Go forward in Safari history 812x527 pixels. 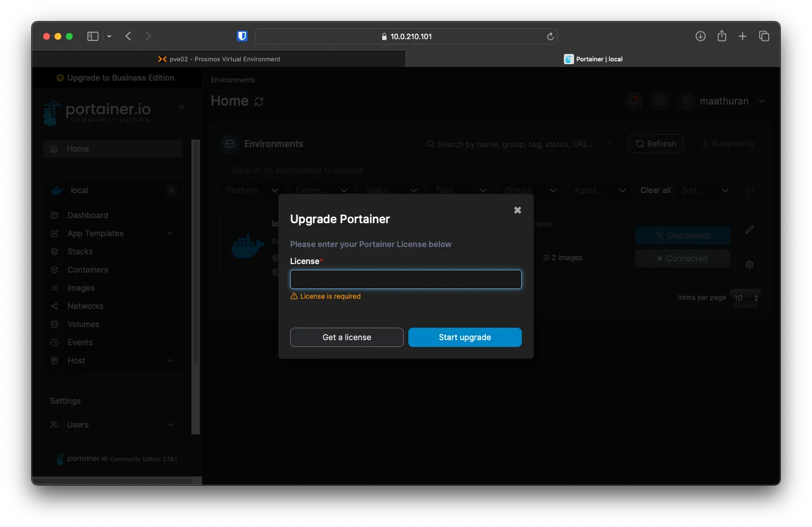tap(148, 36)
